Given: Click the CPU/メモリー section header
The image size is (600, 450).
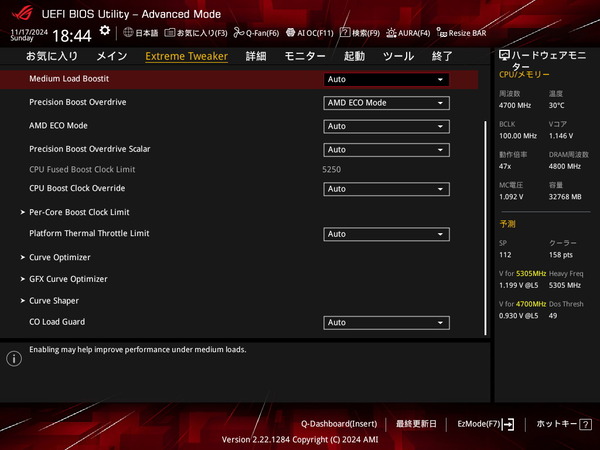Looking at the screenshot, I should (524, 75).
